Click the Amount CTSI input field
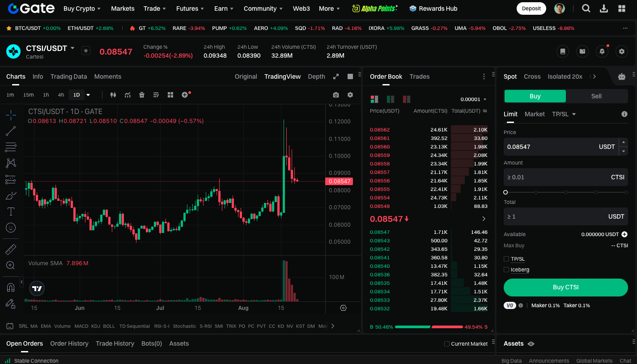This screenshot has width=637, height=364. (x=566, y=177)
